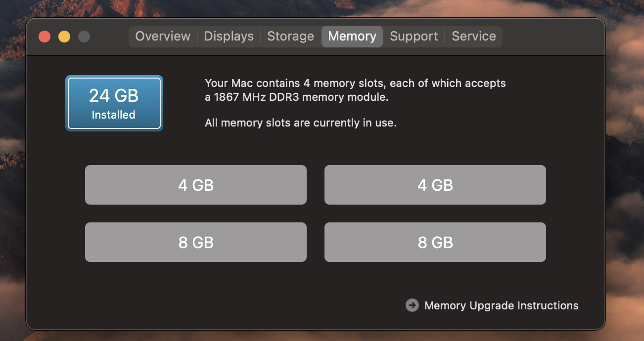Minimize the window using the yellow button
This screenshot has height=341, width=644.
[64, 37]
